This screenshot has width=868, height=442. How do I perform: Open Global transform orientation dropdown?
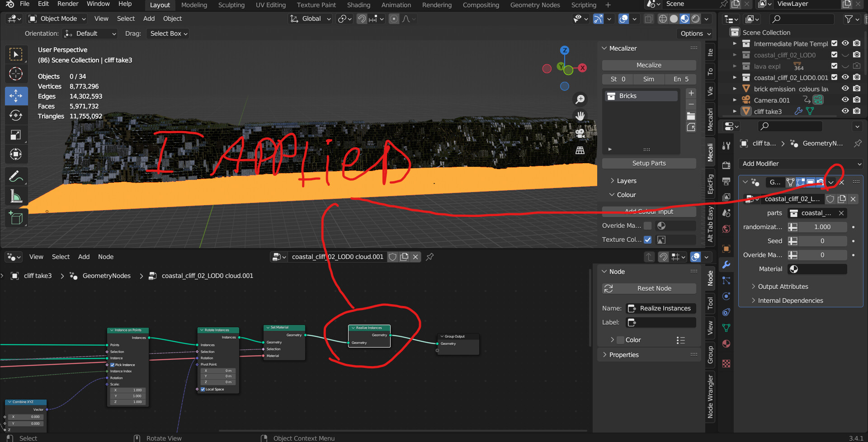click(x=311, y=19)
